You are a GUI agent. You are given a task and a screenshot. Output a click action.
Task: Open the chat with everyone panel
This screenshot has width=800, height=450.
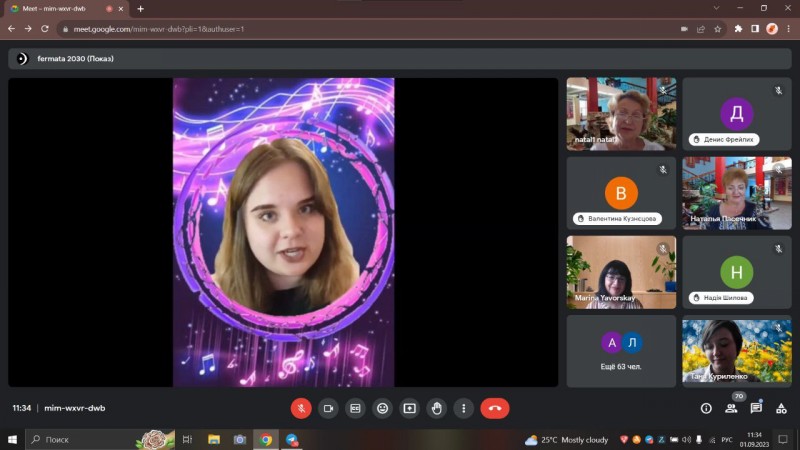coord(756,408)
